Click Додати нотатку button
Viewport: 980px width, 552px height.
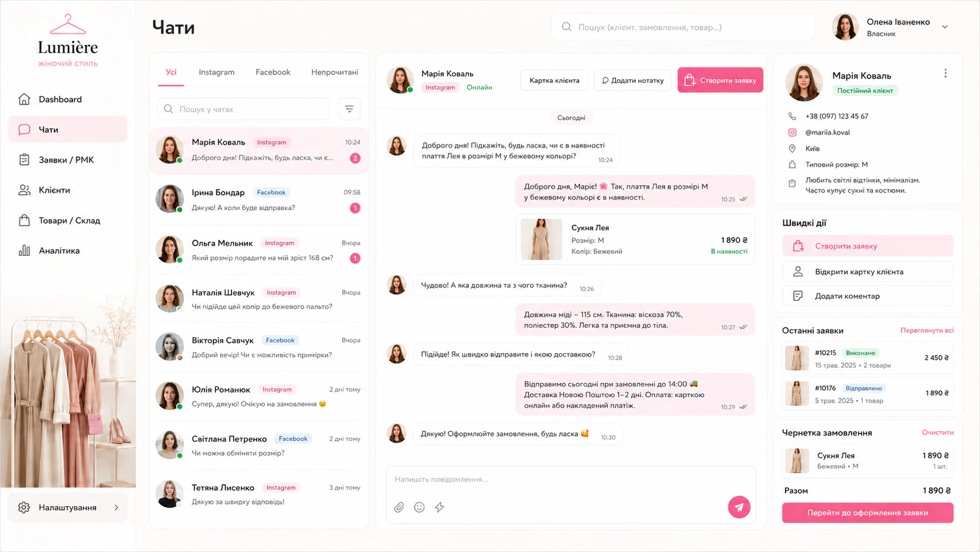click(x=633, y=80)
